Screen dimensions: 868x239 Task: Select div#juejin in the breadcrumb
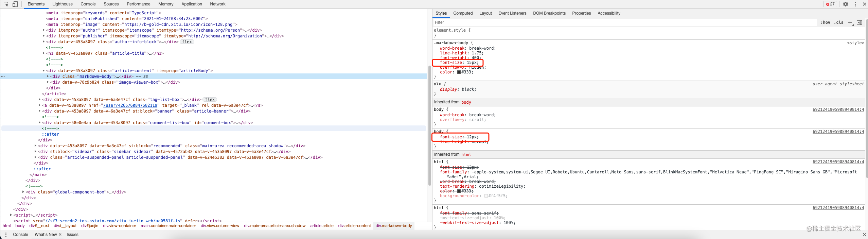[90, 226]
